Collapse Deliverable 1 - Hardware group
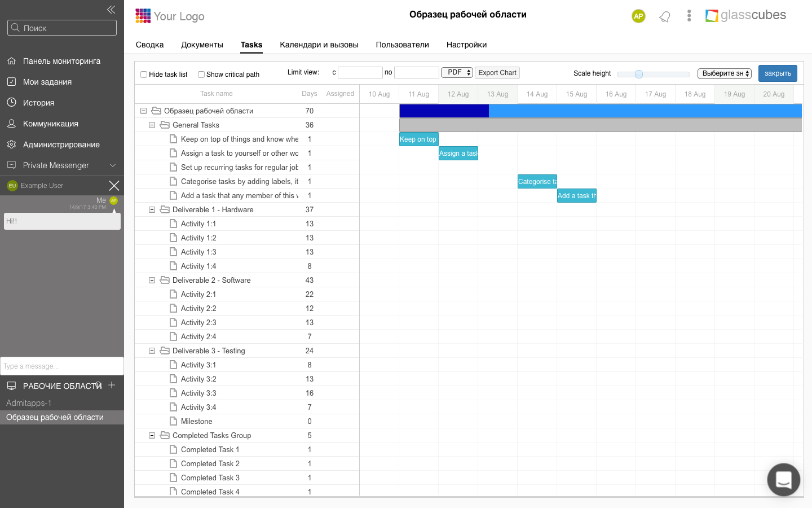Image resolution: width=812 pixels, height=508 pixels. tap(152, 210)
